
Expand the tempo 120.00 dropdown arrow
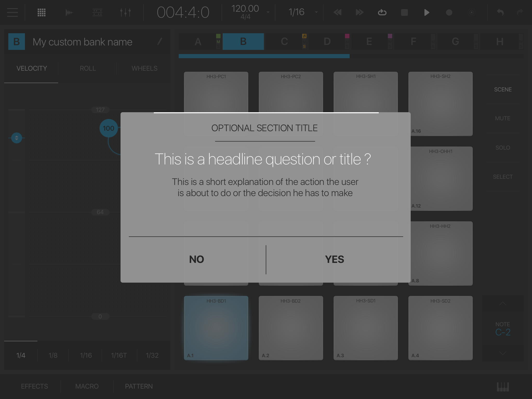[x=268, y=12]
